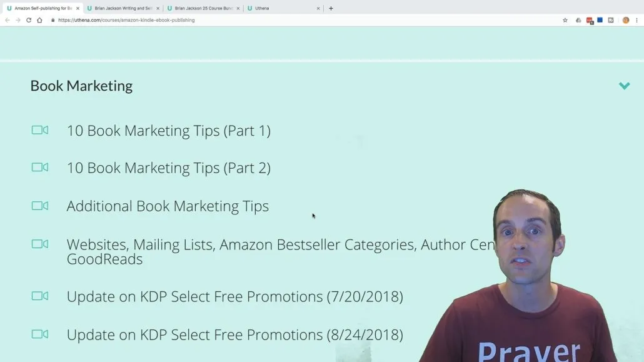This screenshot has width=644, height=362.
Task: Open the 10 Book Marketing Tips (Part 1) lecture
Action: pos(168,131)
